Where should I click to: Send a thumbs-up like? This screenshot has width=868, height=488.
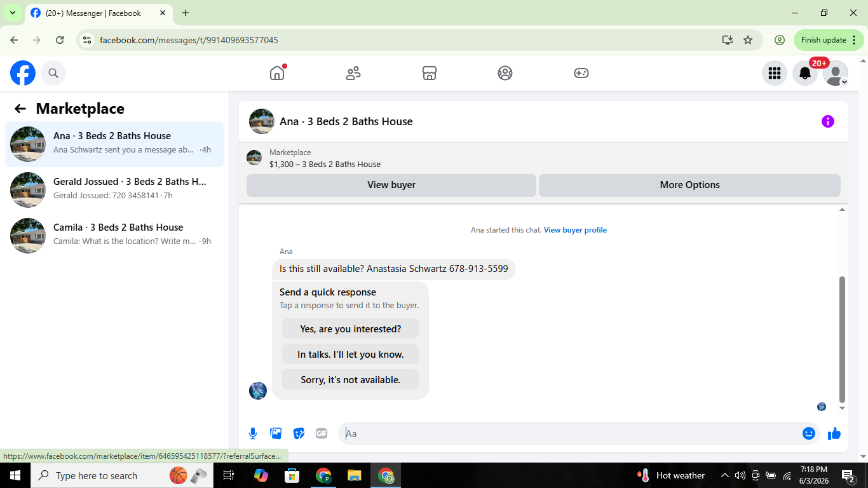834,433
